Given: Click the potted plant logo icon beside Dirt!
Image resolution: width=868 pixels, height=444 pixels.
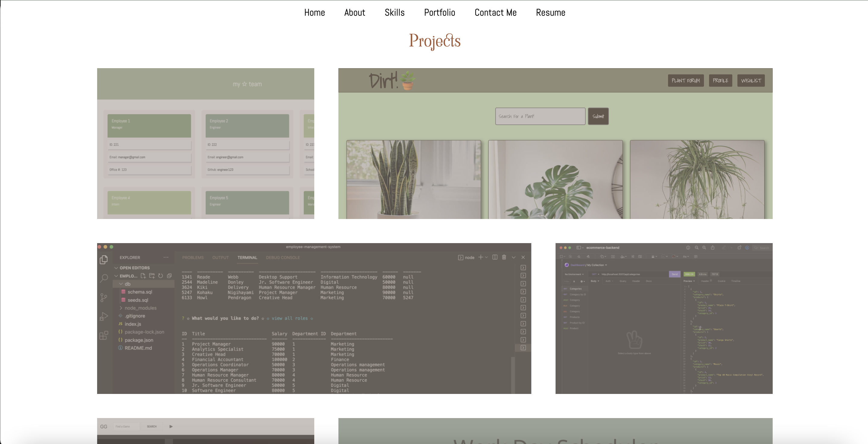Looking at the screenshot, I should pos(408,81).
